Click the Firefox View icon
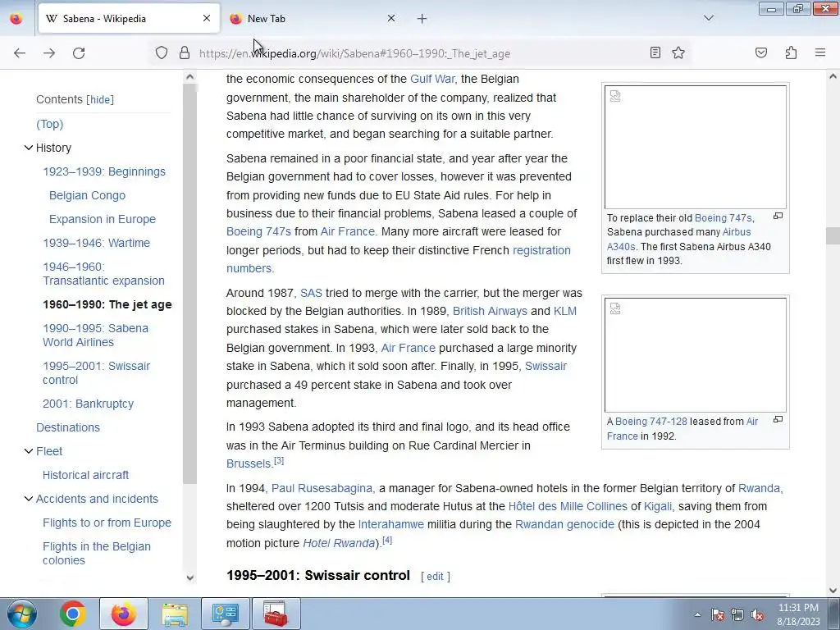Image resolution: width=840 pixels, height=630 pixels. point(16,19)
